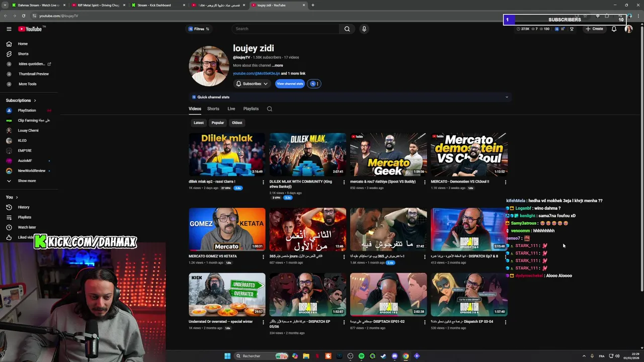Expand channel description via '...more'
644x362 pixels.
click(277, 65)
